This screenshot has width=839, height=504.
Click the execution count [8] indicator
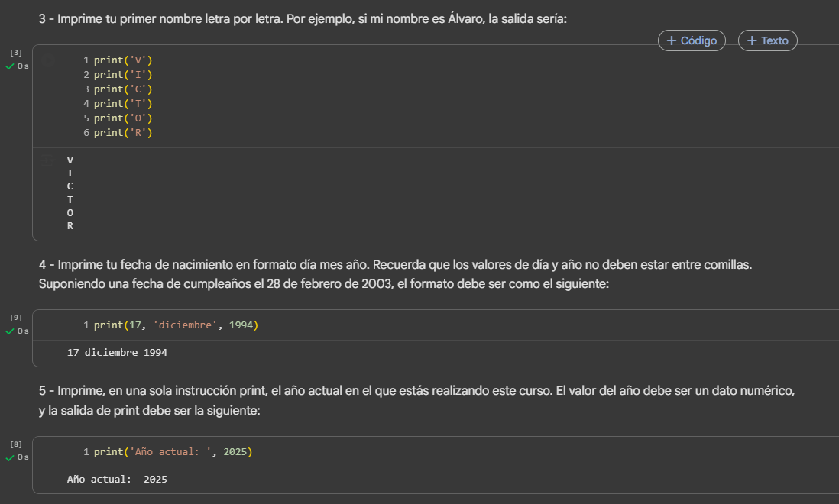pos(16,444)
